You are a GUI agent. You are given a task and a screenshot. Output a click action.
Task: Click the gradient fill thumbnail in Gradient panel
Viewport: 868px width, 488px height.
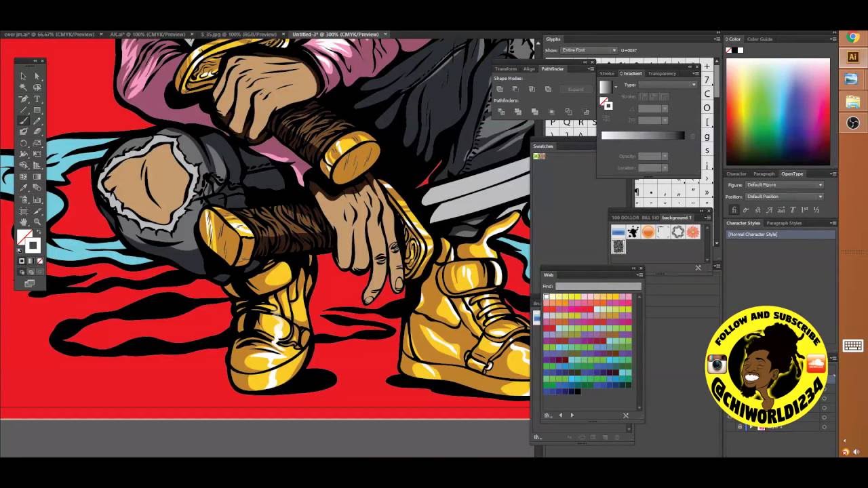pos(606,87)
